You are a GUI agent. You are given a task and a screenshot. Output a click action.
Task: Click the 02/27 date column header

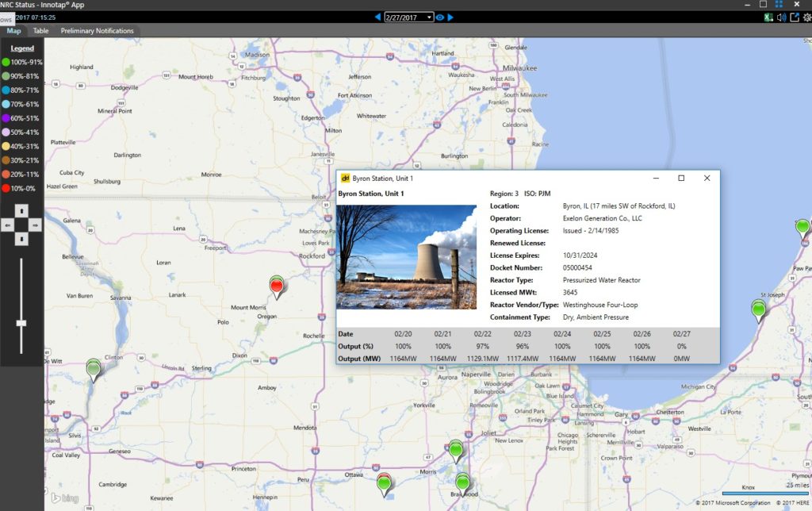[681, 334]
